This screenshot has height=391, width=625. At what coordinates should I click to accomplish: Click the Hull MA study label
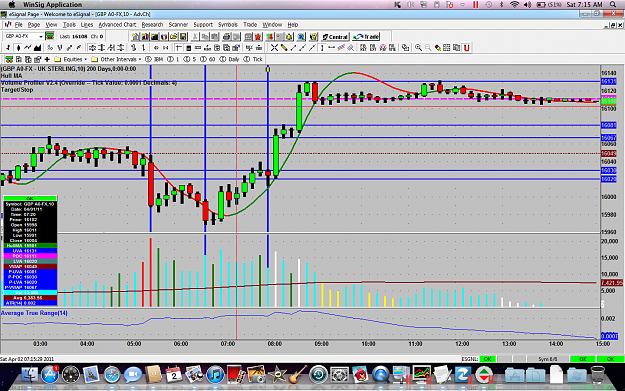pos(11,76)
